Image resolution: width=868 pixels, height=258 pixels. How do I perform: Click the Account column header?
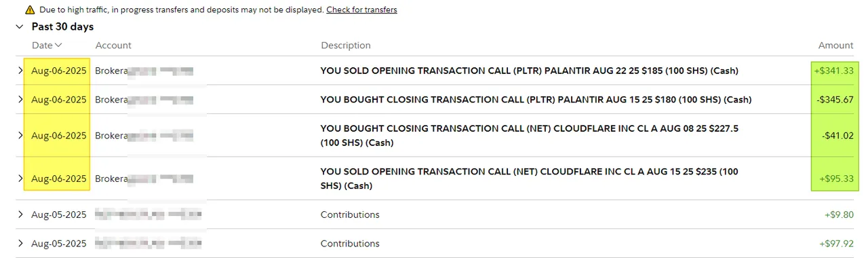[x=113, y=45]
